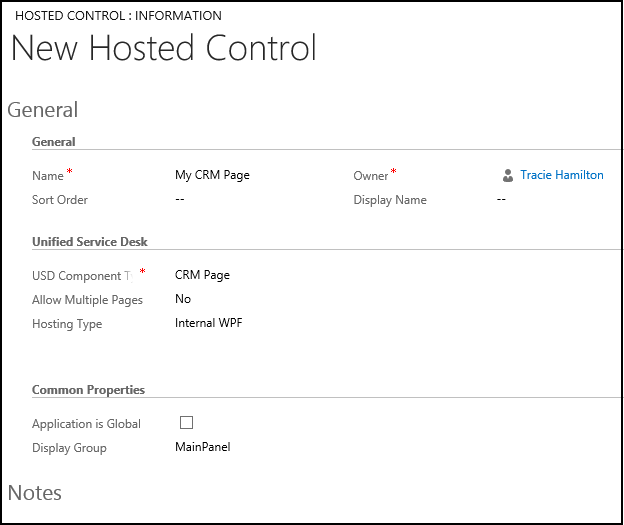Open the Tracie Hamilton owner link
This screenshot has width=624, height=525.
[562, 175]
